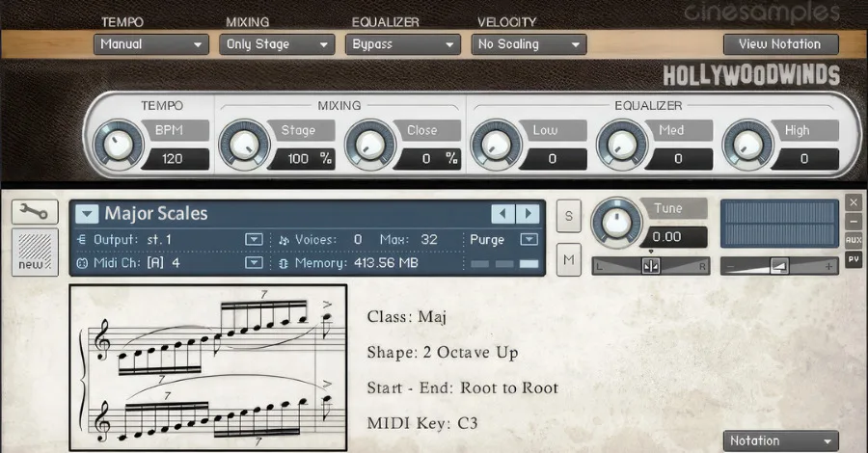Click the 'Shape: 2 Octave Up' text
The image size is (868, 453).
click(x=443, y=353)
